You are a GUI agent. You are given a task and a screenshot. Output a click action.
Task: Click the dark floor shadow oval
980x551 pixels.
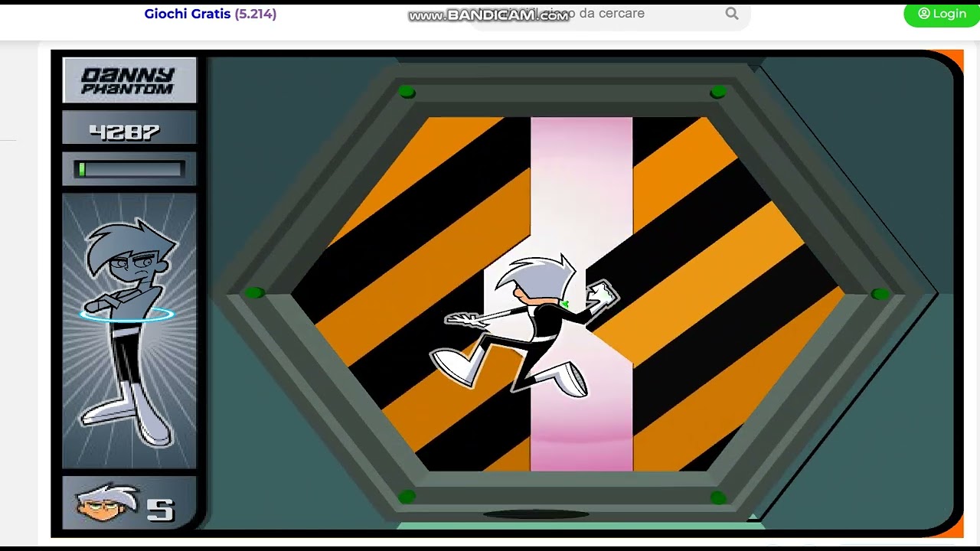(x=536, y=514)
